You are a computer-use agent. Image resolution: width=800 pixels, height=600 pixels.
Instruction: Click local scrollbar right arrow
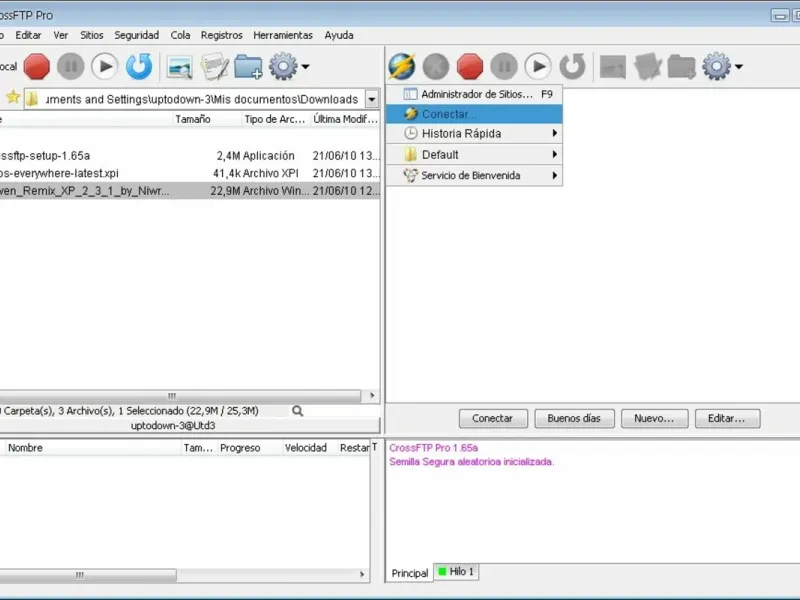pyautogui.click(x=371, y=395)
